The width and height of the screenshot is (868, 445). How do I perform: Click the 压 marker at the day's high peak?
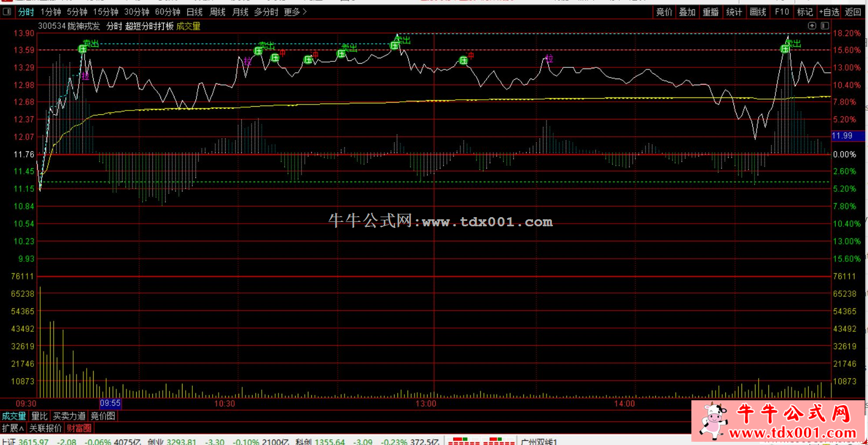pyautogui.click(x=395, y=46)
